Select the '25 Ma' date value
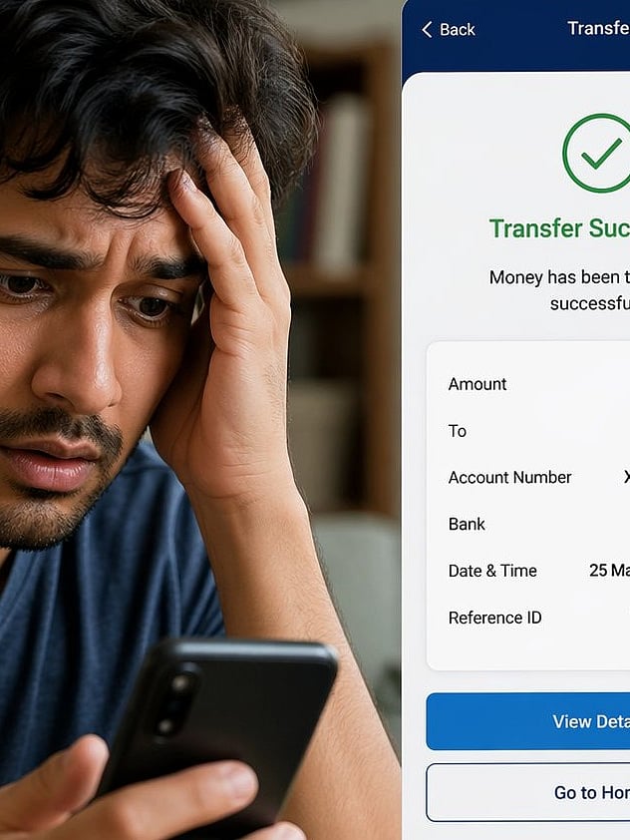The image size is (630, 840). coord(609,570)
